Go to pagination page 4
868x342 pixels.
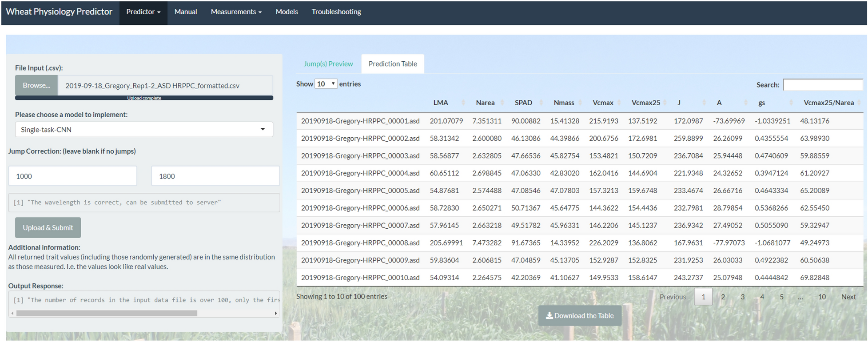pos(762,297)
